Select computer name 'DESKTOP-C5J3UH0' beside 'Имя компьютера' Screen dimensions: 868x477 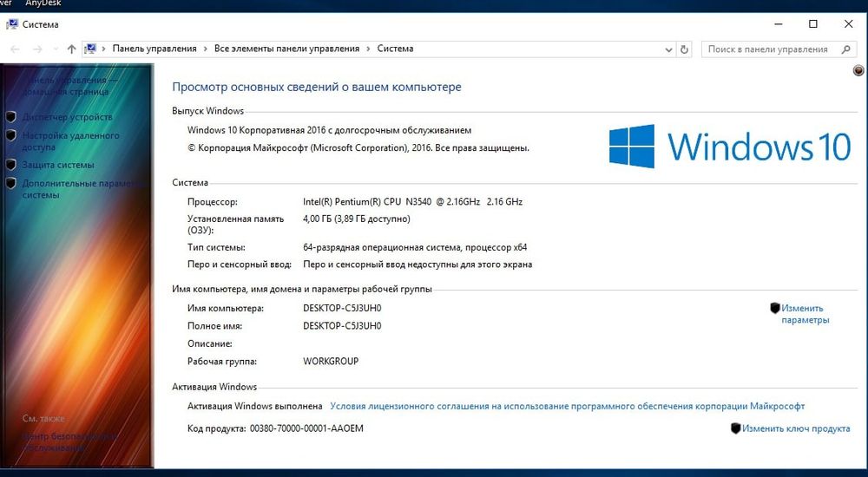click(x=342, y=308)
